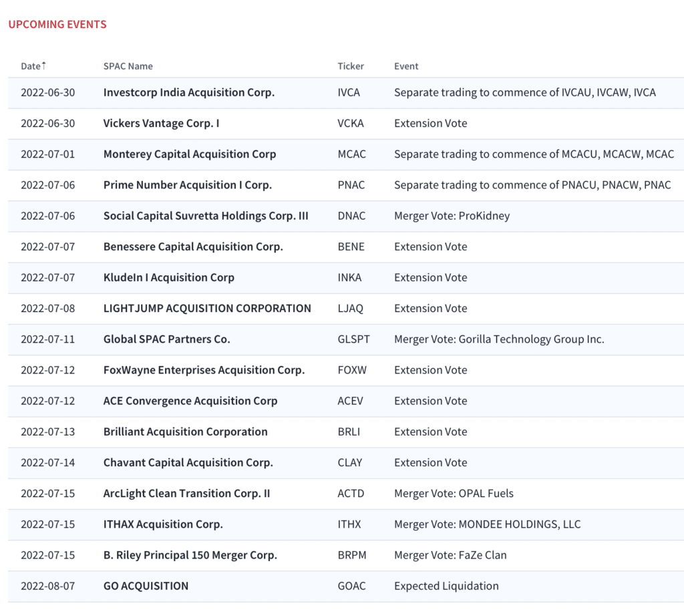Click the UPCOMING EVENTS heading
The image size is (684, 616).
57,25
